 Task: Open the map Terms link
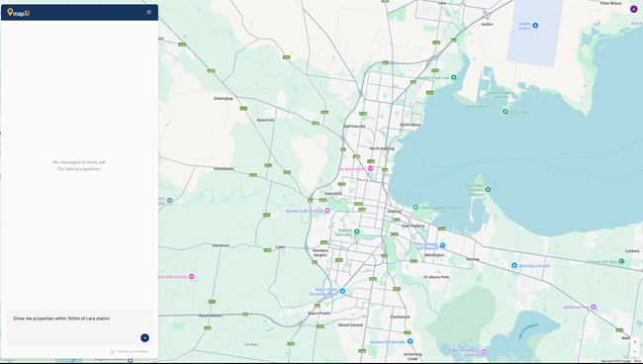(638, 361)
